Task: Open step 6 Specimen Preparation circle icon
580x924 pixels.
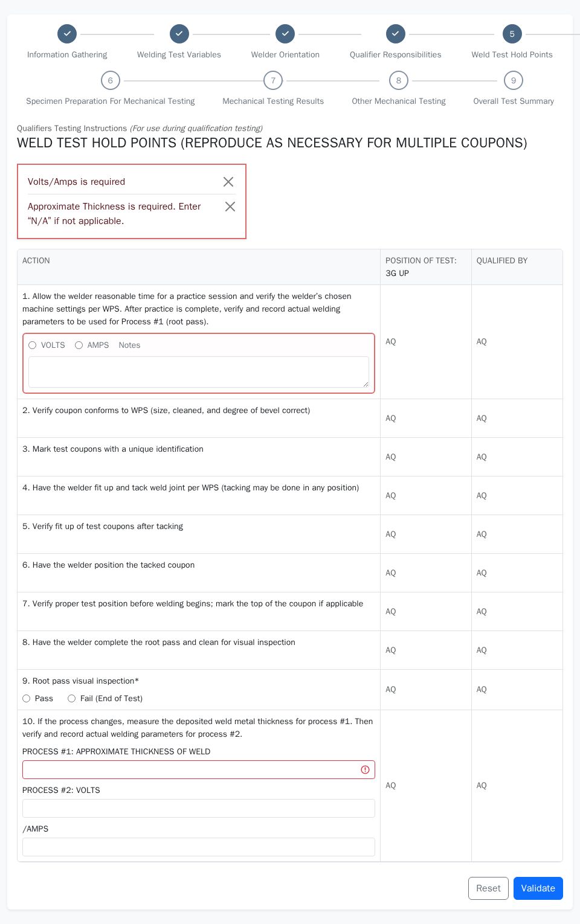Action: [110, 80]
